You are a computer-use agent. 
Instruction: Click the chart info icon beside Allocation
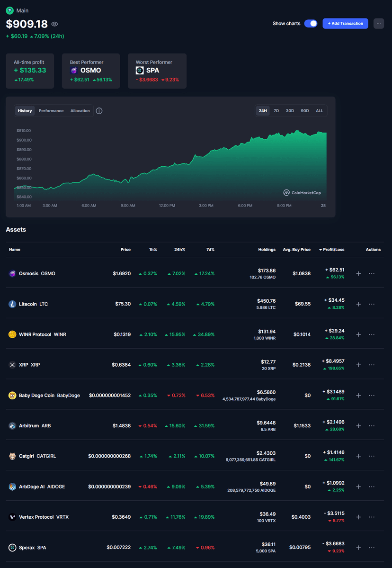99,111
